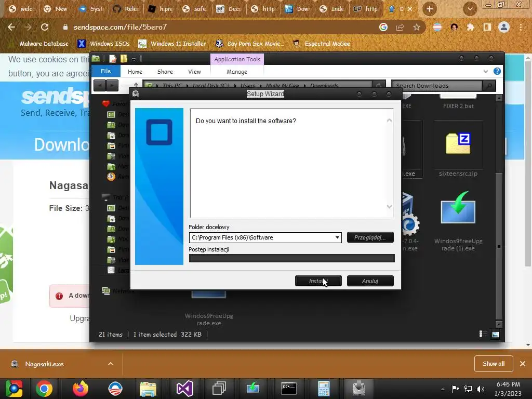Image resolution: width=532 pixels, height=399 pixels.
Task: Click the Explorer quick access properties icon
Action: click(113, 59)
